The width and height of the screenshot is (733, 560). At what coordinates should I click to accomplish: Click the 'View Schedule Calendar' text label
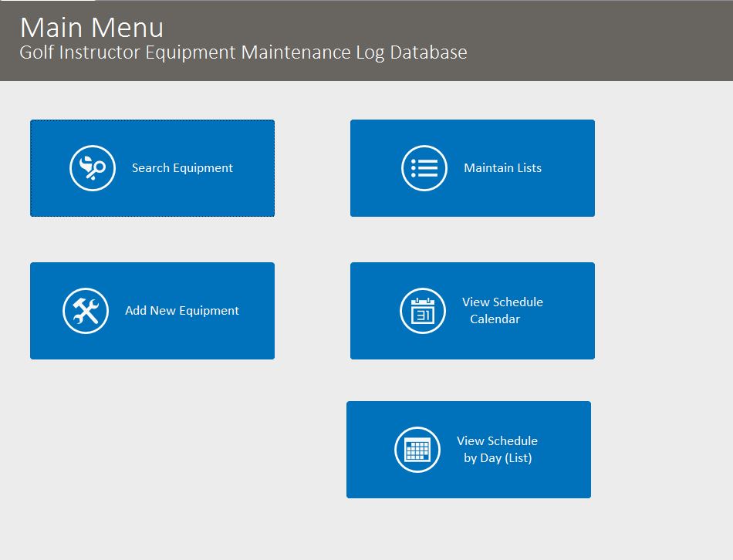click(x=501, y=310)
